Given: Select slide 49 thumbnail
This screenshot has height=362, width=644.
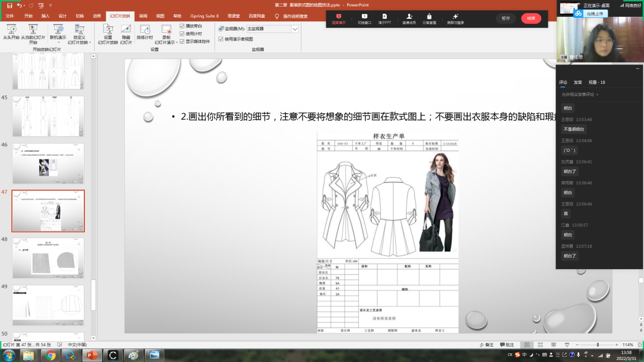Looking at the screenshot, I should [x=48, y=305].
